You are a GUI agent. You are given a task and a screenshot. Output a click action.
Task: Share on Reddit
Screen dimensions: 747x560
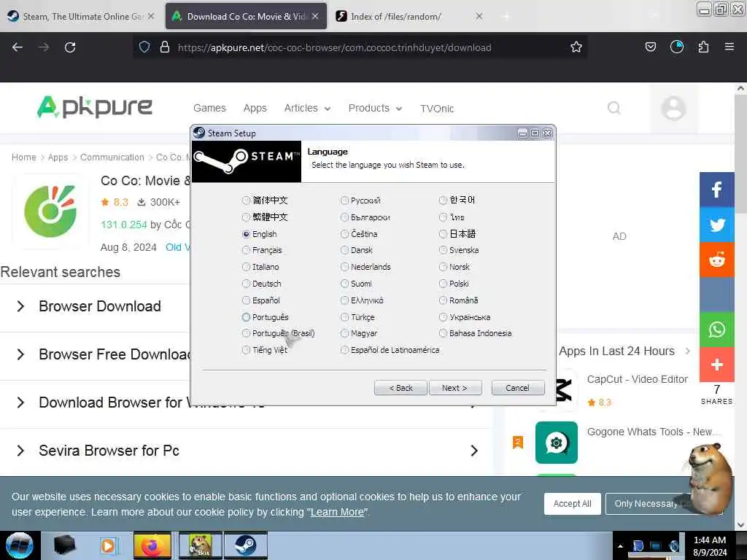pyautogui.click(x=716, y=260)
